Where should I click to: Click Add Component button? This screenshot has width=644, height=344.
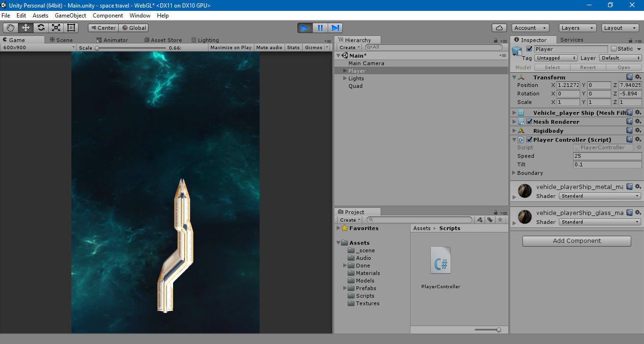(x=577, y=241)
